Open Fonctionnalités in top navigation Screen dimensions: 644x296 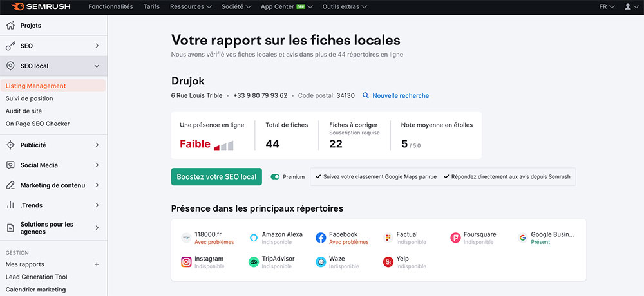[111, 6]
